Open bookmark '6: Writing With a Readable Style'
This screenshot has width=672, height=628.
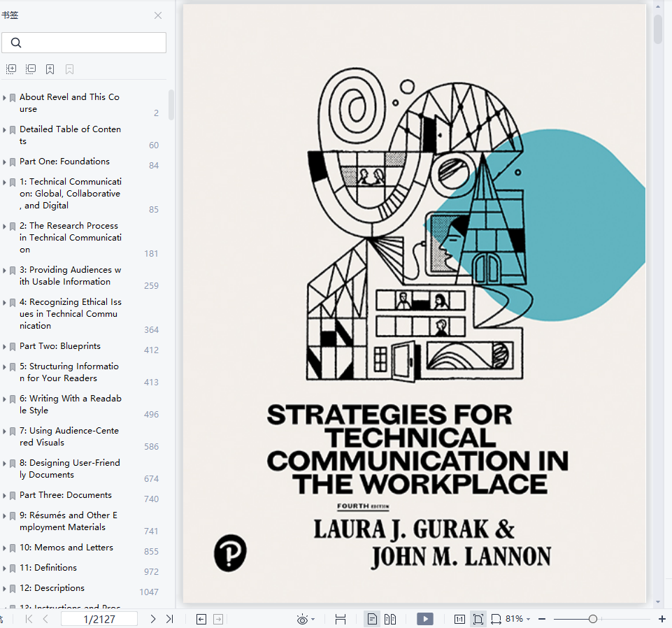coord(71,404)
